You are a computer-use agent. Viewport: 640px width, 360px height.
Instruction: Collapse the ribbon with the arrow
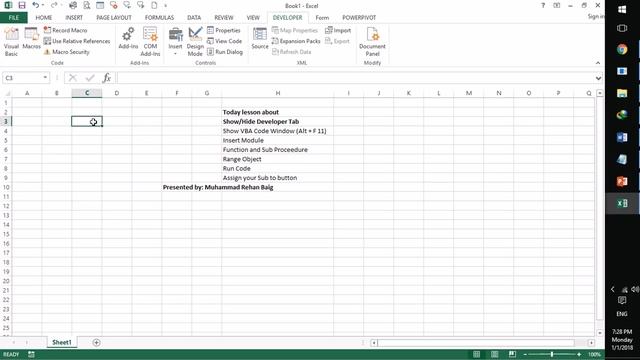(598, 63)
